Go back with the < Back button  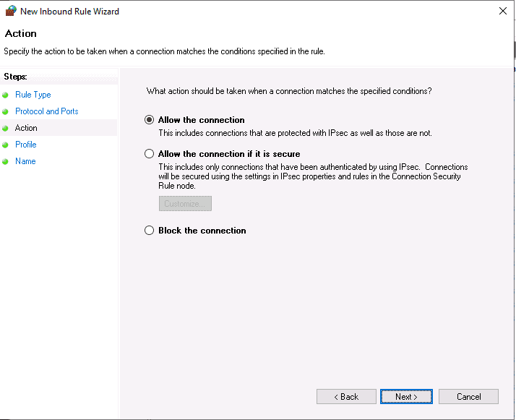[x=346, y=397]
